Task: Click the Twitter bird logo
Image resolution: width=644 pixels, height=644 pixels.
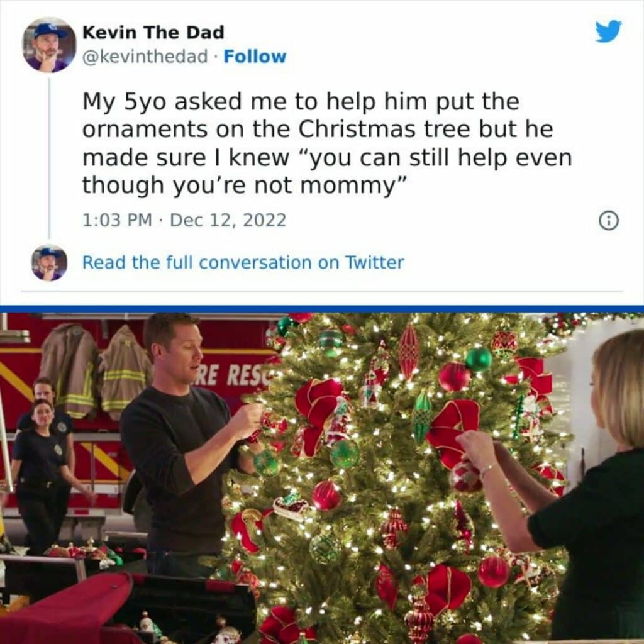Action: click(609, 31)
